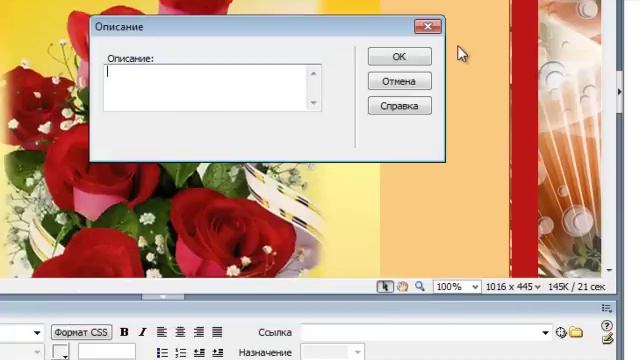Close the Описание dialog window
The width and height of the screenshot is (640, 360).
coord(428,27)
